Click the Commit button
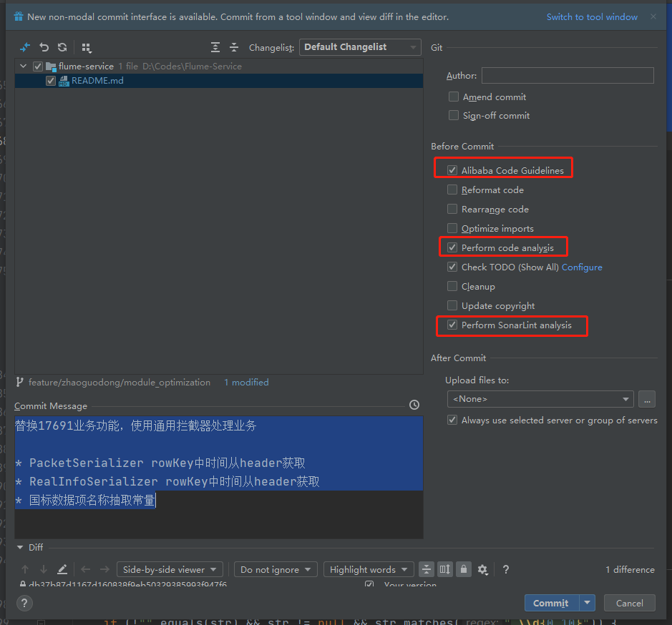 click(552, 603)
